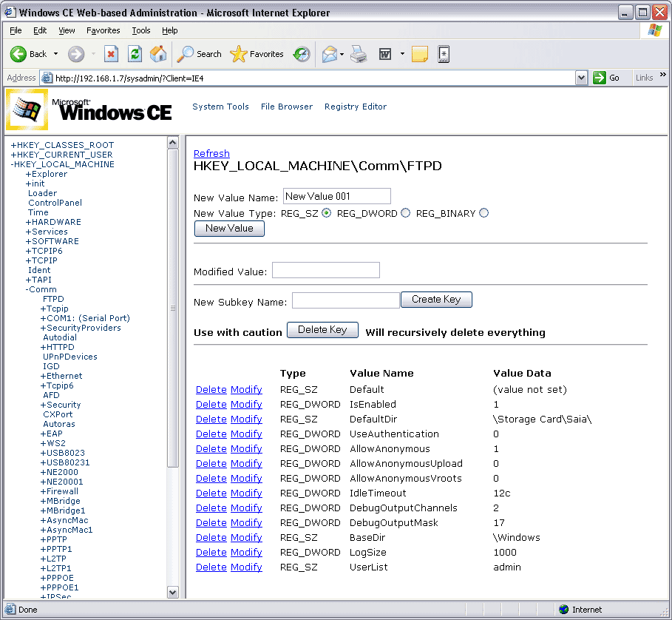The image size is (672, 620).
Task: Open Favorites star toolbar button
Action: pyautogui.click(x=257, y=54)
